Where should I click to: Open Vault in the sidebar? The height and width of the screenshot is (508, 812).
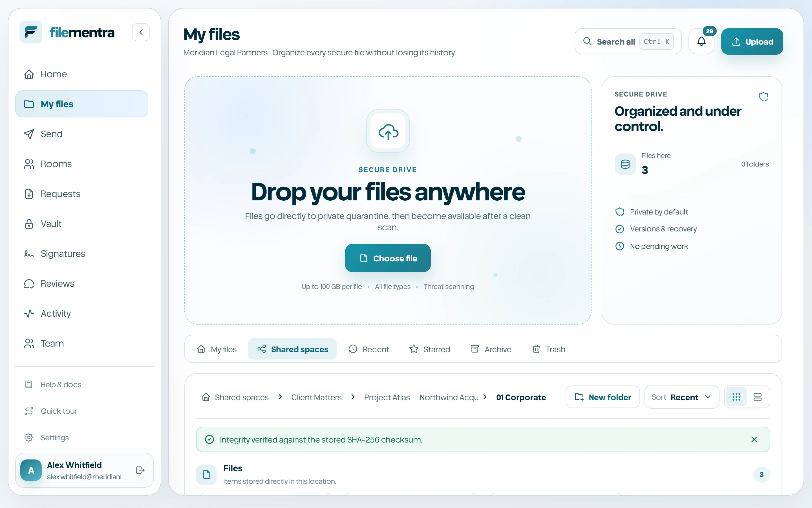(81, 224)
